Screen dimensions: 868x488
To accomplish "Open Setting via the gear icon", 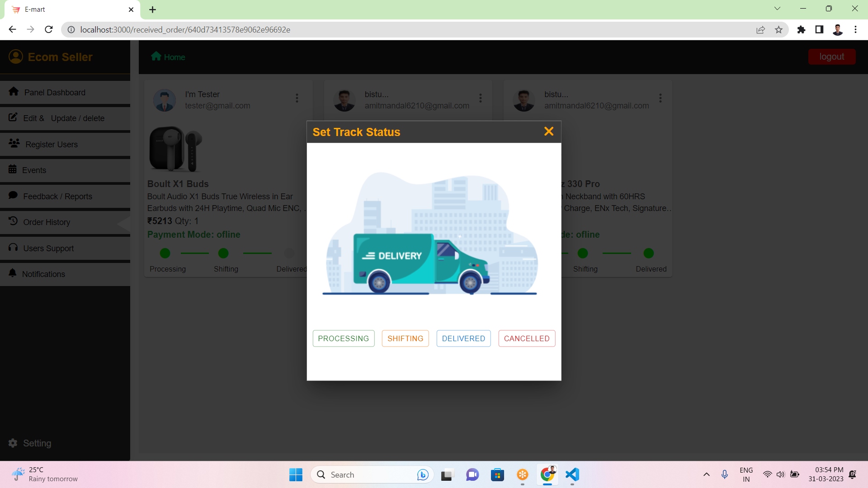I will click(x=13, y=443).
